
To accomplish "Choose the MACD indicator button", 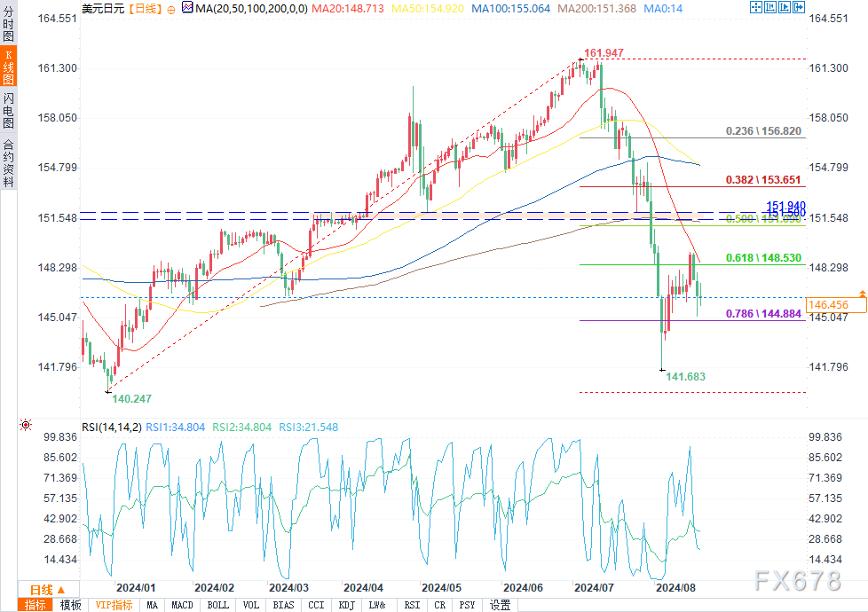I will point(182,605).
